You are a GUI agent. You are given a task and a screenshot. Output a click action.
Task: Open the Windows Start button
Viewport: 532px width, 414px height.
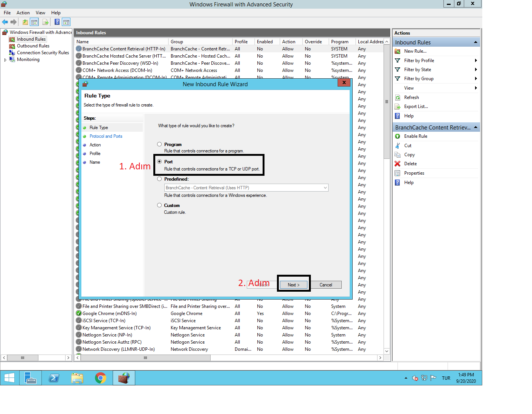tap(9, 378)
